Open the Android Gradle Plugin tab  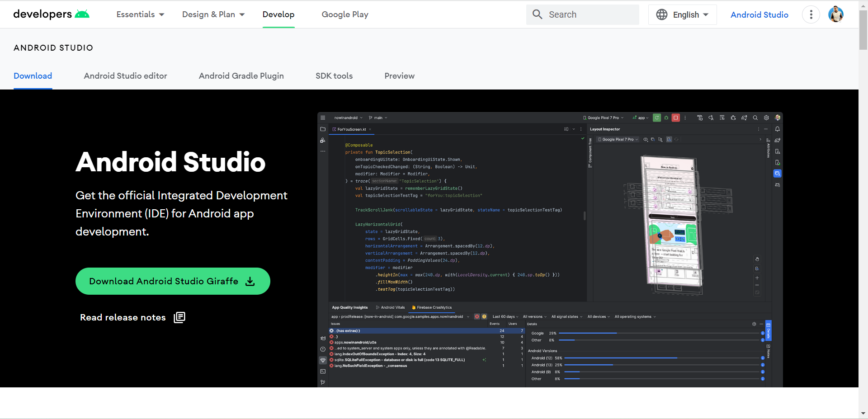pyautogui.click(x=241, y=76)
